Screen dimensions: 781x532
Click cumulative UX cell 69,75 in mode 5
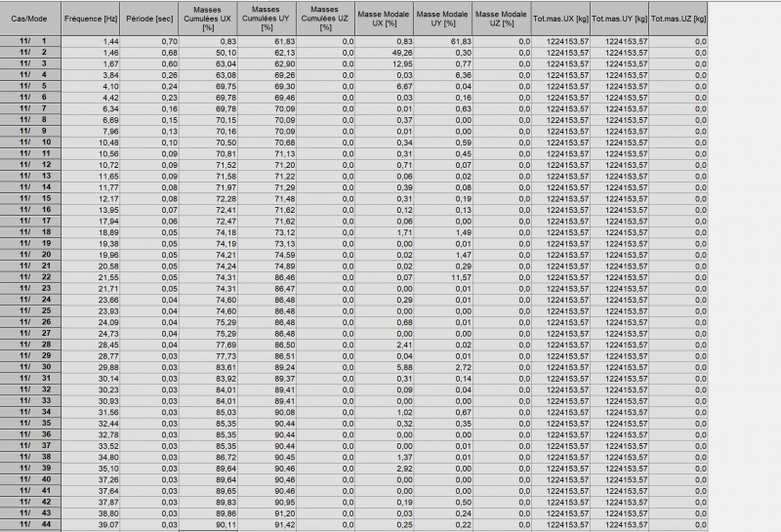(208, 86)
